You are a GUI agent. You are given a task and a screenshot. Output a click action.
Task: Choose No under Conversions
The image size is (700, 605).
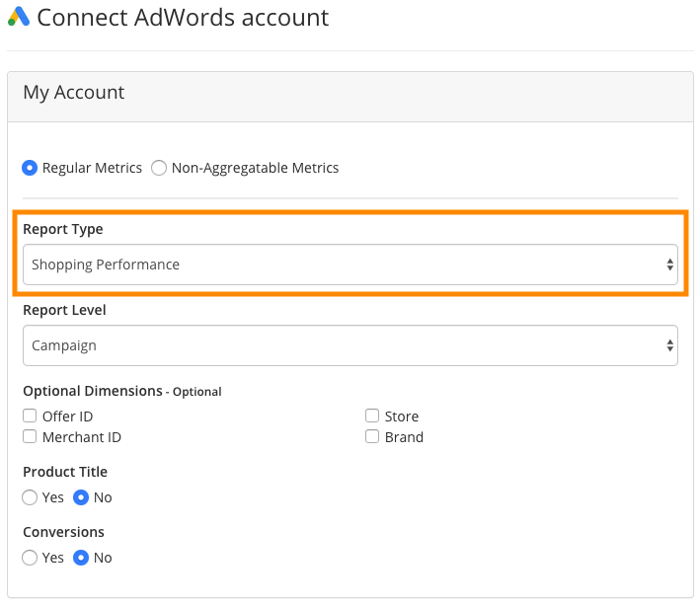[81, 558]
